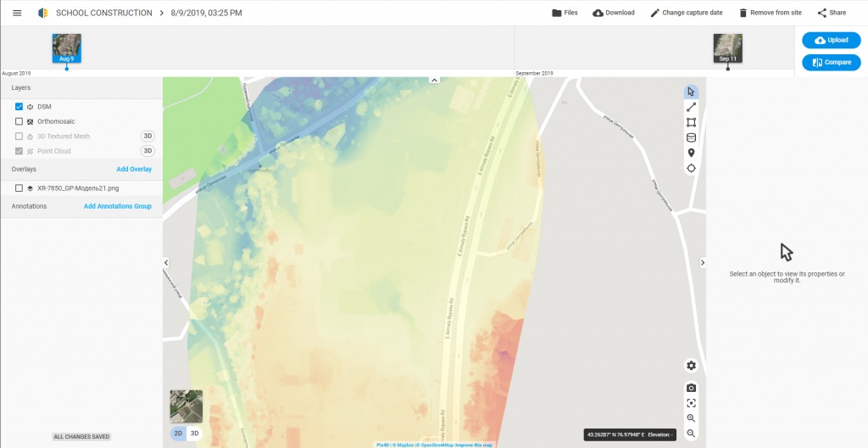Uncheck the DSM layer checkbox
This screenshot has width=868, height=448.
[19, 107]
